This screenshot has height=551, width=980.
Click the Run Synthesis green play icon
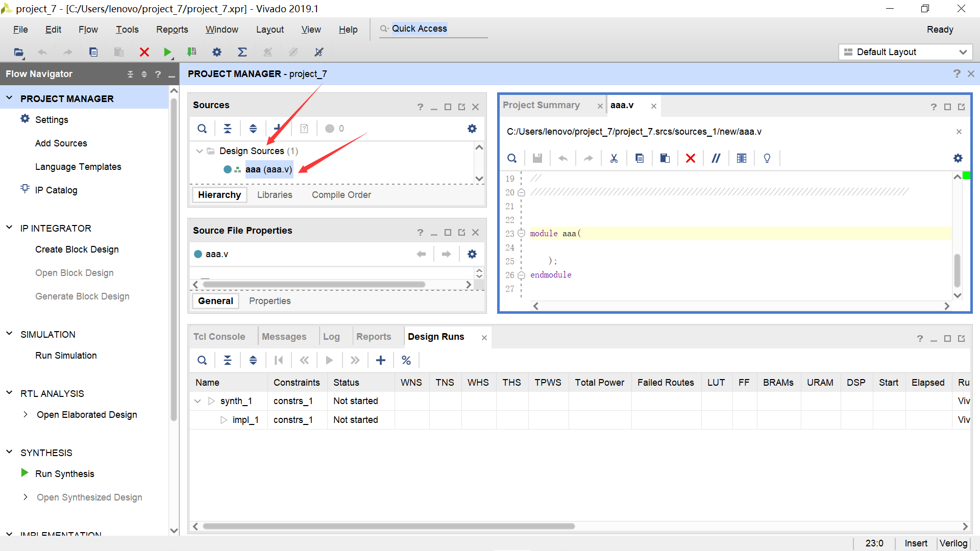[x=24, y=473]
